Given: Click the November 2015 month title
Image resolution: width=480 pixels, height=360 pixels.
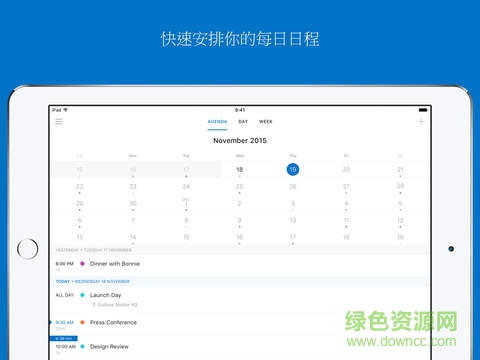Looking at the screenshot, I should click(240, 141).
